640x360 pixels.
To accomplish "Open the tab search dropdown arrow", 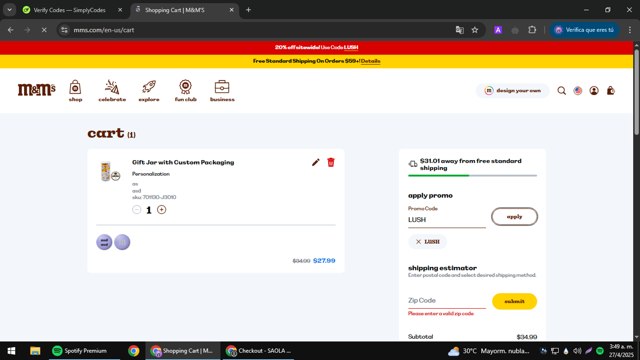I will pyautogui.click(x=9, y=10).
